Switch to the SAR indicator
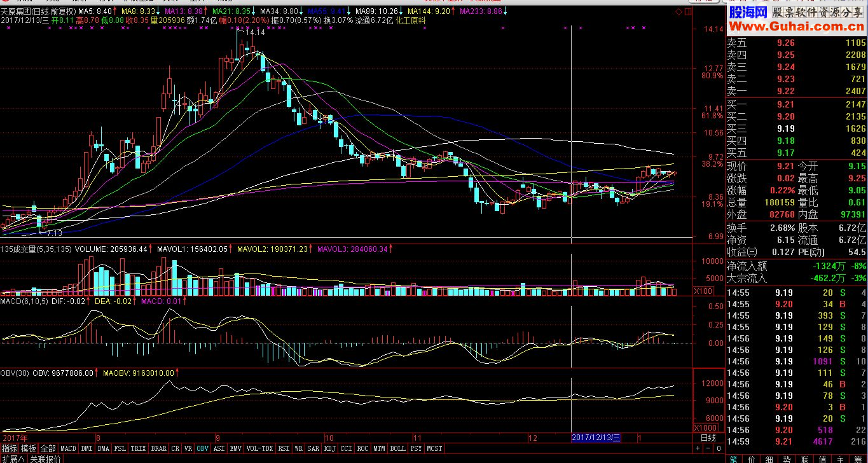This screenshot has width=868, height=463. click(313, 448)
